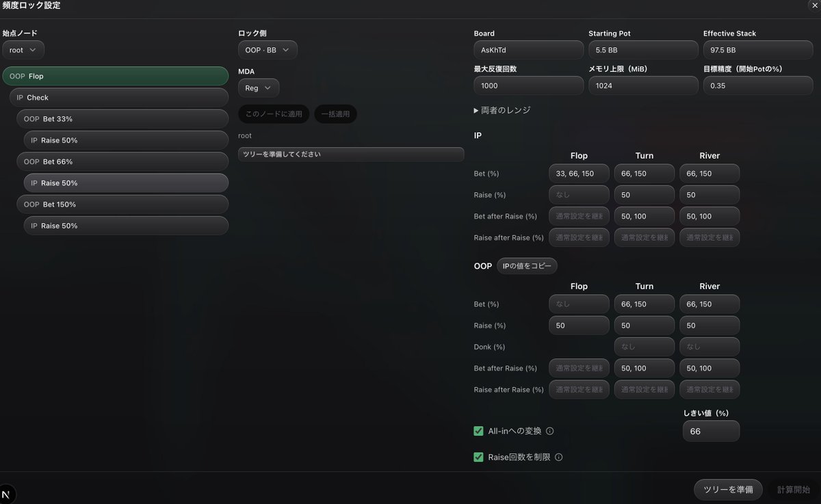Edit the Starting Pot field

(643, 50)
